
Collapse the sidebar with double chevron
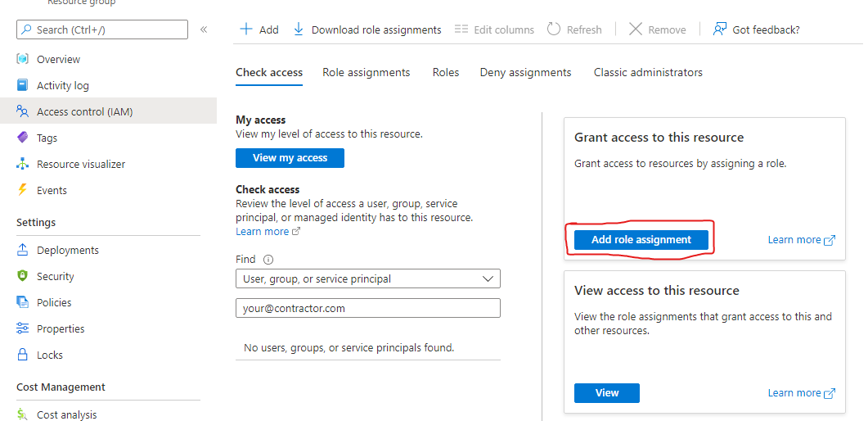pyautogui.click(x=204, y=29)
